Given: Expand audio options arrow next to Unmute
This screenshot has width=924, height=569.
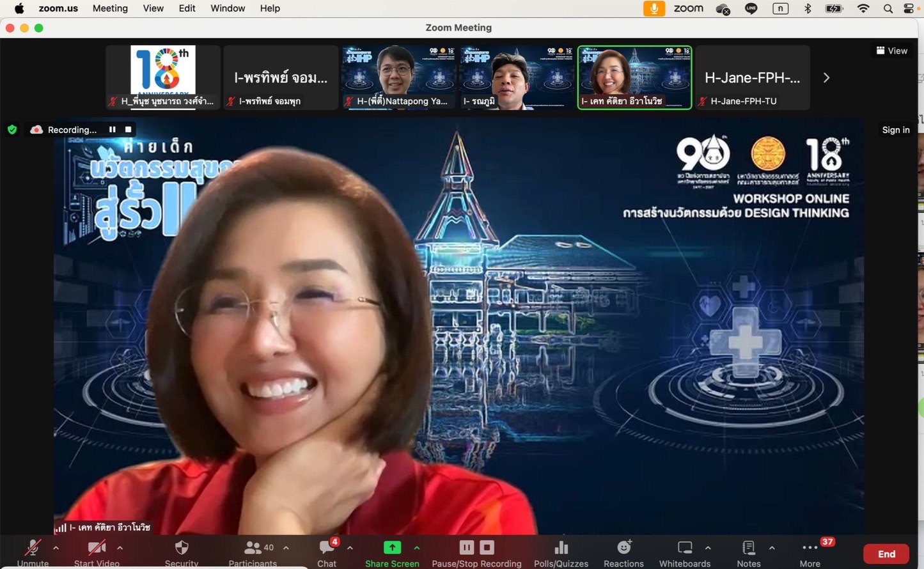Looking at the screenshot, I should (56, 548).
